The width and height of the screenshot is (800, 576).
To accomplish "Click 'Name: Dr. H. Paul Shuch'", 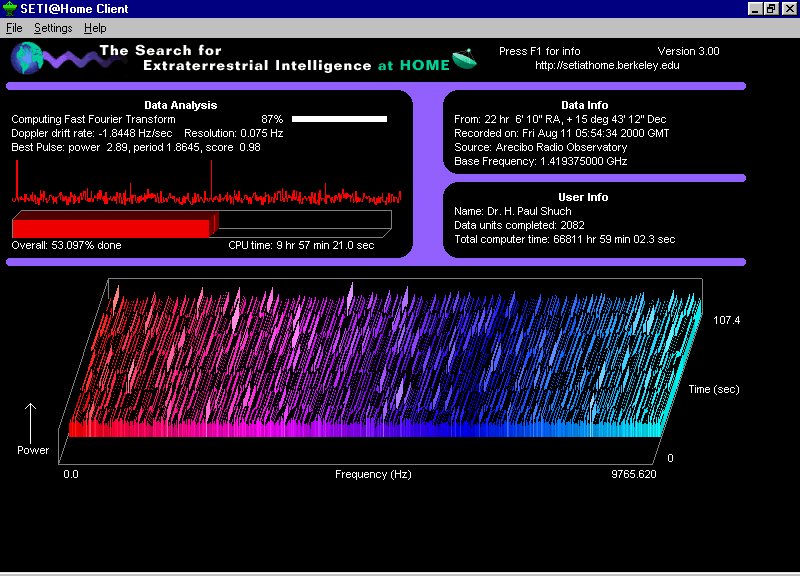I will point(513,211).
